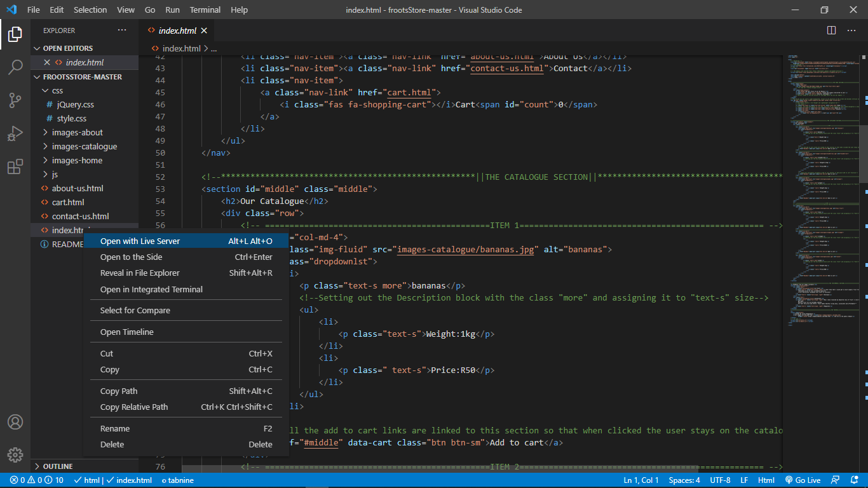The height and width of the screenshot is (488, 868).
Task: Click the Spaces: 4 indentation setting
Action: click(x=684, y=480)
